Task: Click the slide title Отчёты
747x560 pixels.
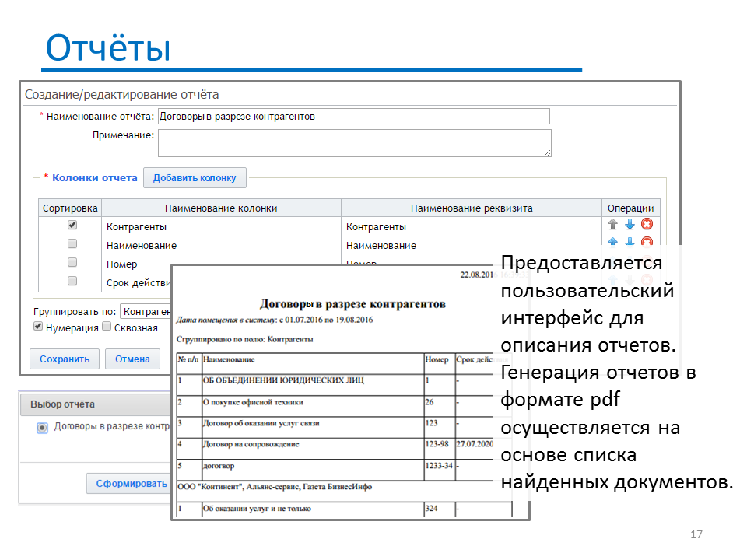Action: pos(108,48)
